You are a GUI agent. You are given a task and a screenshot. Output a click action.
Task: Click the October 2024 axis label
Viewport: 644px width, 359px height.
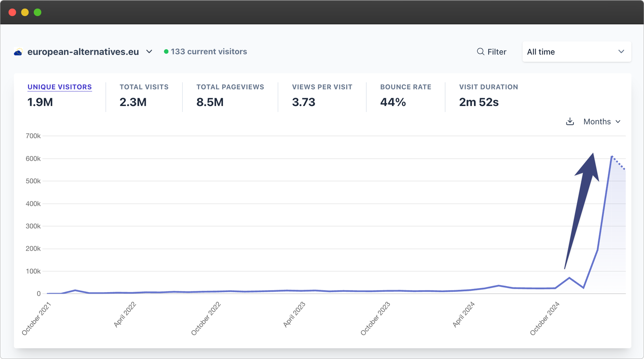pos(545,318)
